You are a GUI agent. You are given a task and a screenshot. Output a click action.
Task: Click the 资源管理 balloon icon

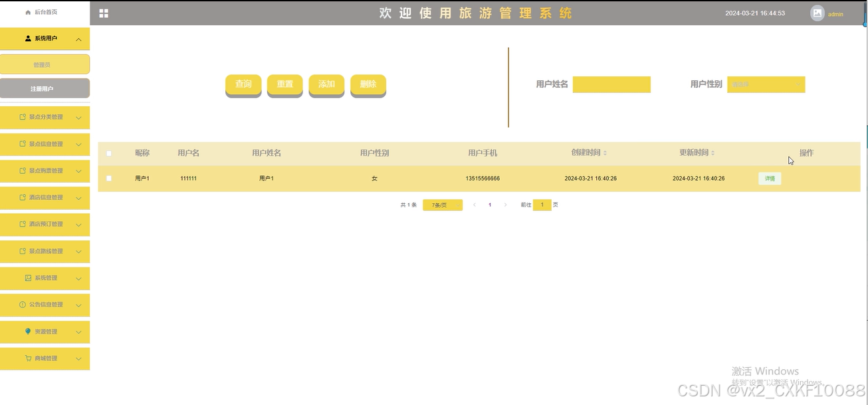point(28,331)
